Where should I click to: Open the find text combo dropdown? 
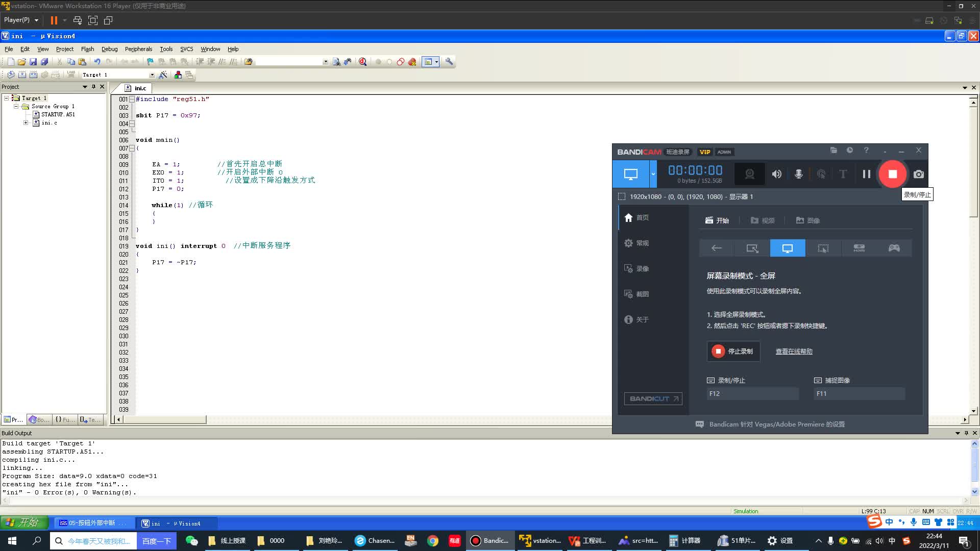(x=325, y=62)
